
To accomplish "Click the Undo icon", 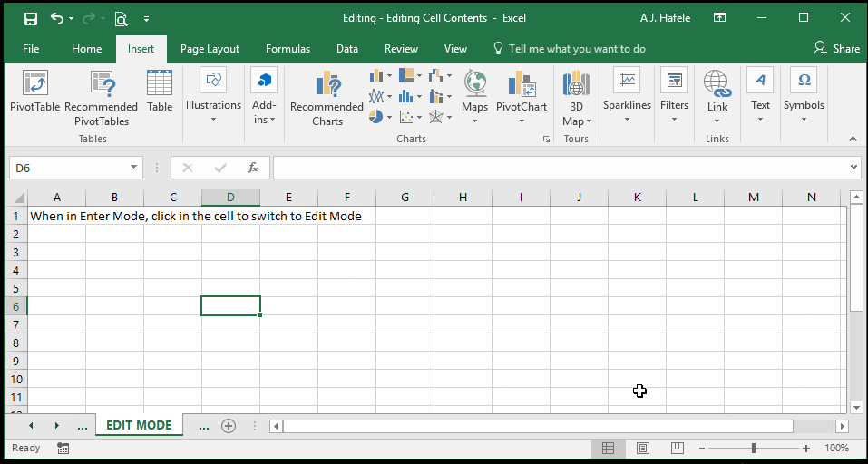I will pos(56,18).
